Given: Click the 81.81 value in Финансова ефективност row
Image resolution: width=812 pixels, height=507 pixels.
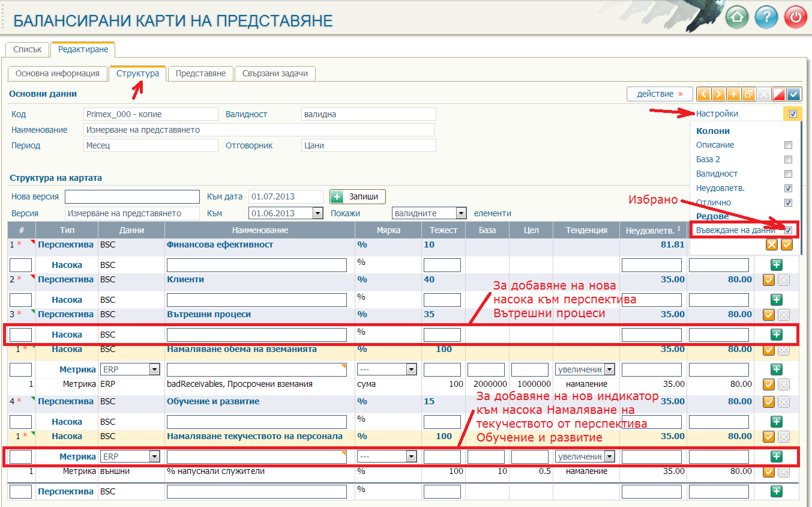Looking at the screenshot, I should pyautogui.click(x=672, y=244).
